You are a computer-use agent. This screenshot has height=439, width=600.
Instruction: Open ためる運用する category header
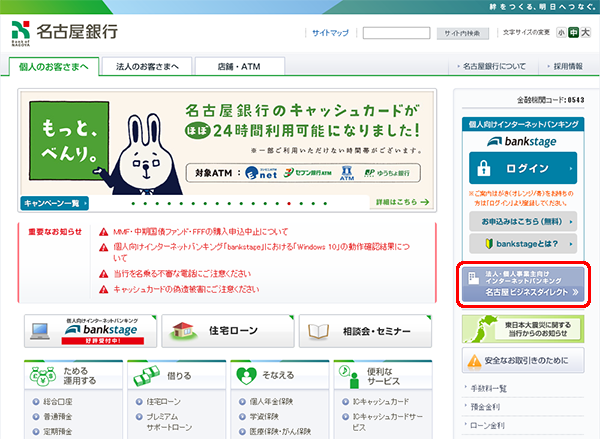(73, 375)
